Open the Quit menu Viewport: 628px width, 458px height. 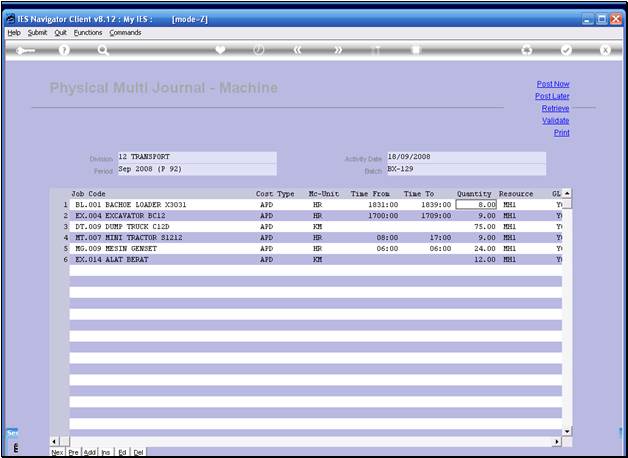pos(60,33)
